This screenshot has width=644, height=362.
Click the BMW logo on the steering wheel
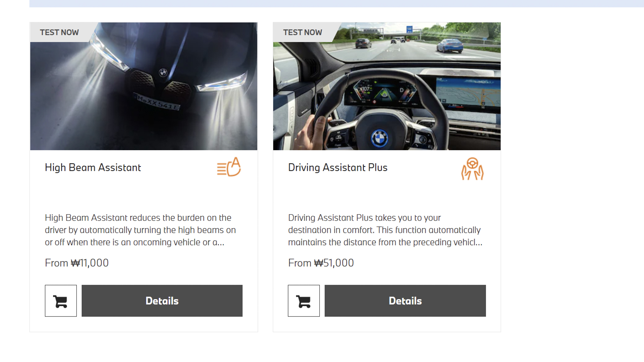point(380,138)
